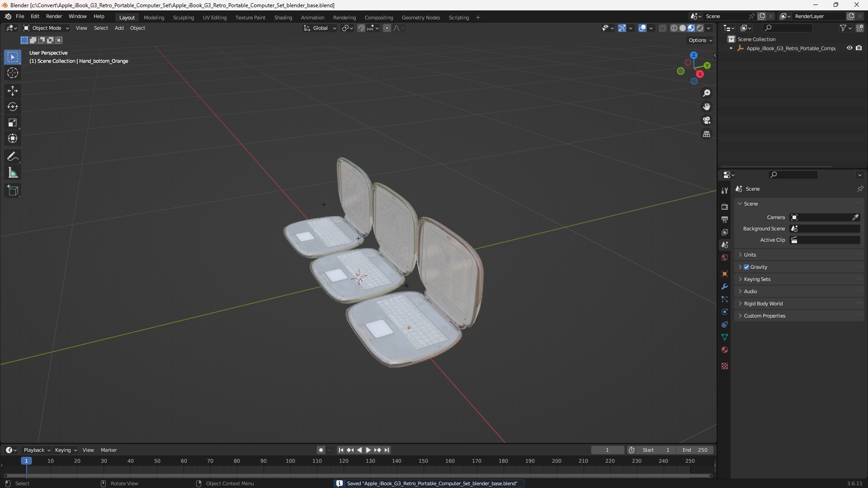Select the Cursor tool in toolbar
Viewport: 868px width, 488px height.
(x=13, y=73)
